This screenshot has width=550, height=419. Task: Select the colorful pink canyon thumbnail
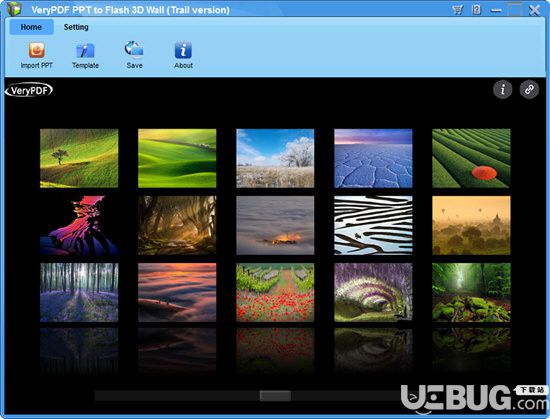click(x=79, y=225)
